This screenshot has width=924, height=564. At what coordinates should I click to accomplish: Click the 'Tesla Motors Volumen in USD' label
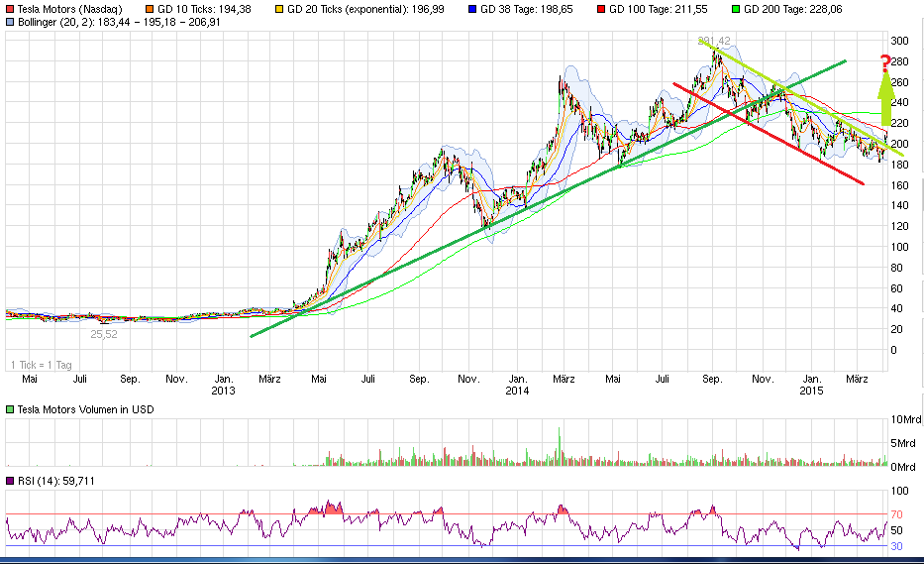(x=85, y=409)
